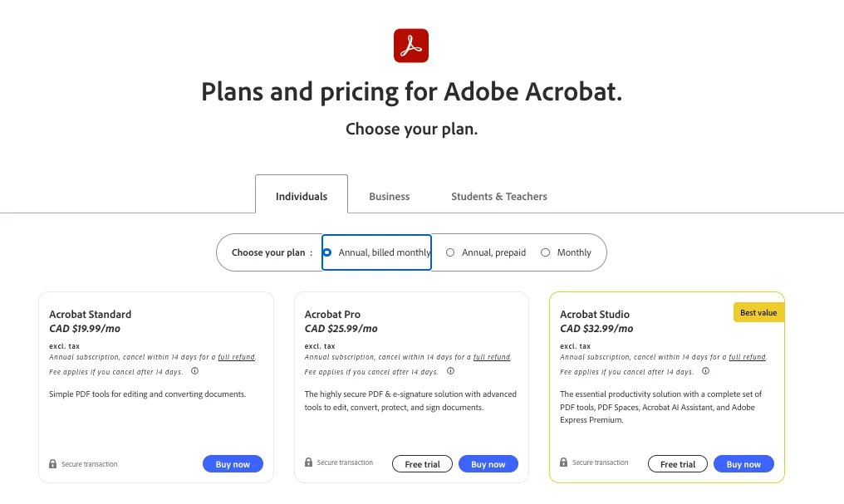Buy now for Acrobat Standard
This screenshot has height=504, width=844.
(x=233, y=464)
